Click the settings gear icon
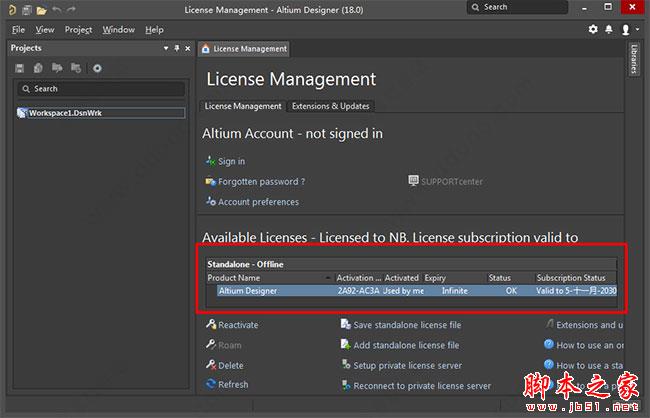Image resolution: width=650 pixels, height=418 pixels. click(x=593, y=30)
